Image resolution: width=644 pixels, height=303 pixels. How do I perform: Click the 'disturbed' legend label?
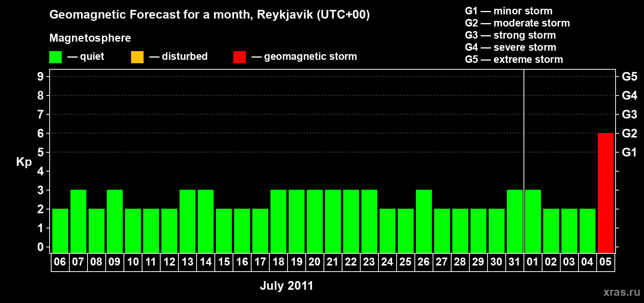184,56
